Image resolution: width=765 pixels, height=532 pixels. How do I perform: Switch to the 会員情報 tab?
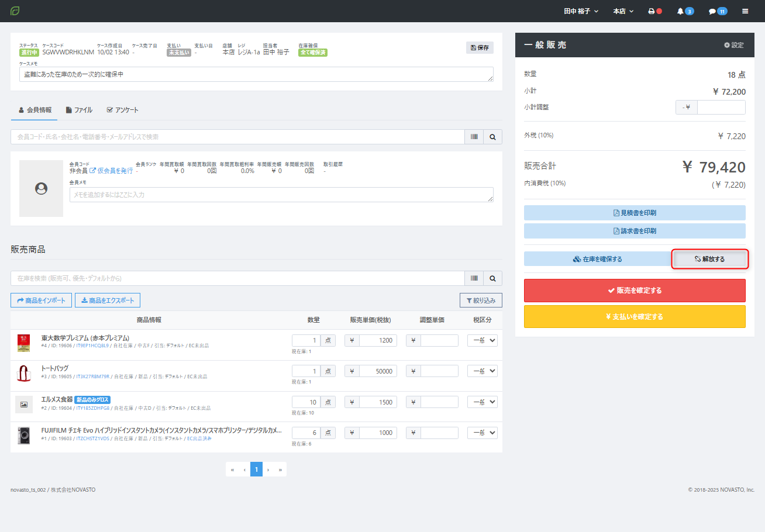click(x=35, y=110)
